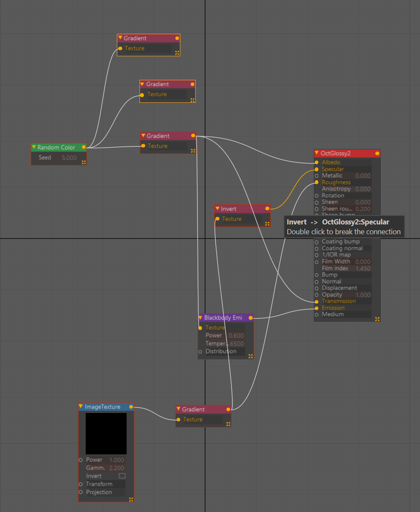Collapse the Gradient node wired to Albedo
Image resolution: width=420 pixels, height=512 pixels.
pos(143,136)
